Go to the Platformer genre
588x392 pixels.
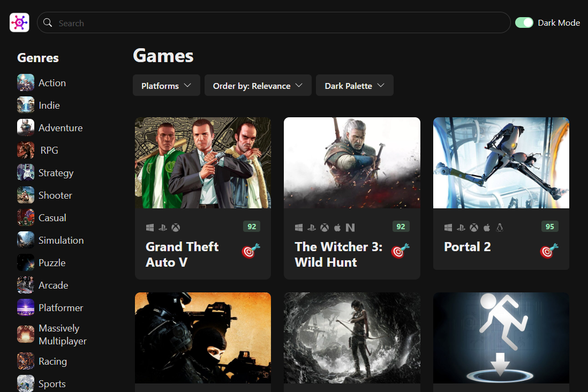click(61, 308)
